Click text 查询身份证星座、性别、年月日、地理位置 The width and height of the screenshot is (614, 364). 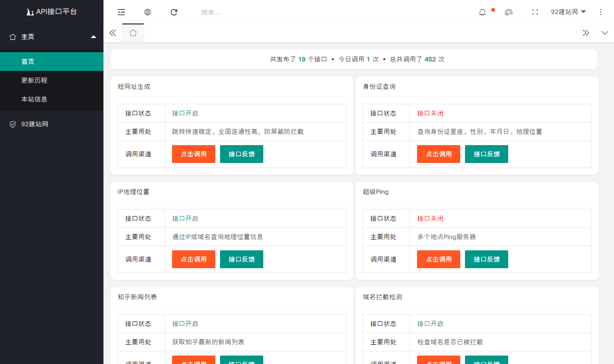point(480,132)
